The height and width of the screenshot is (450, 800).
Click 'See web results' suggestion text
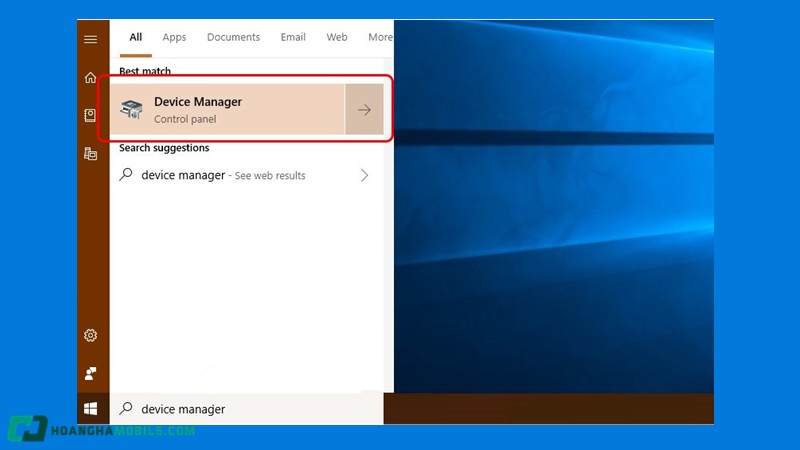click(x=270, y=176)
